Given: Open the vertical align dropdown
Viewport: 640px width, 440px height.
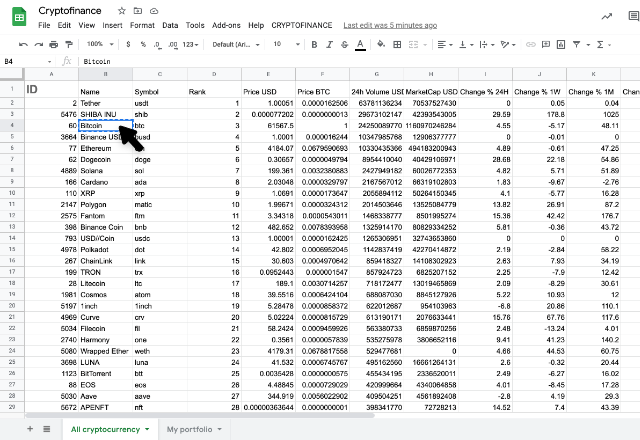Looking at the screenshot, I should pyautogui.click(x=466, y=44).
